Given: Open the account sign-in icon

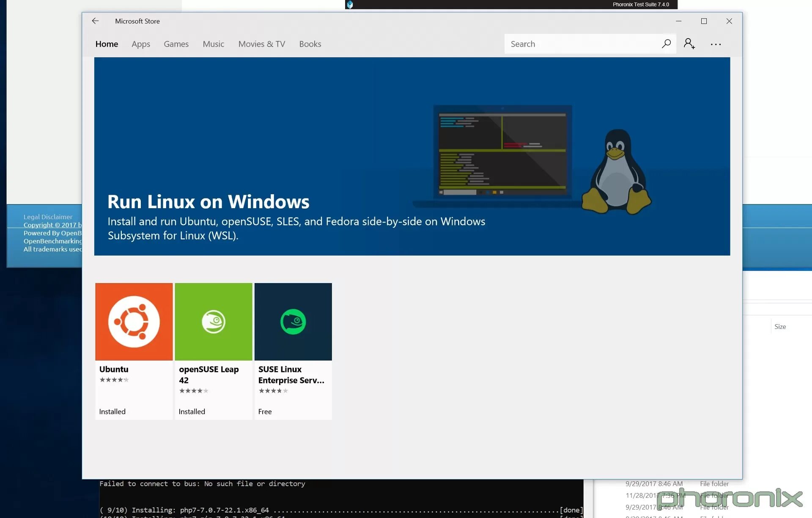Looking at the screenshot, I should [x=689, y=44].
